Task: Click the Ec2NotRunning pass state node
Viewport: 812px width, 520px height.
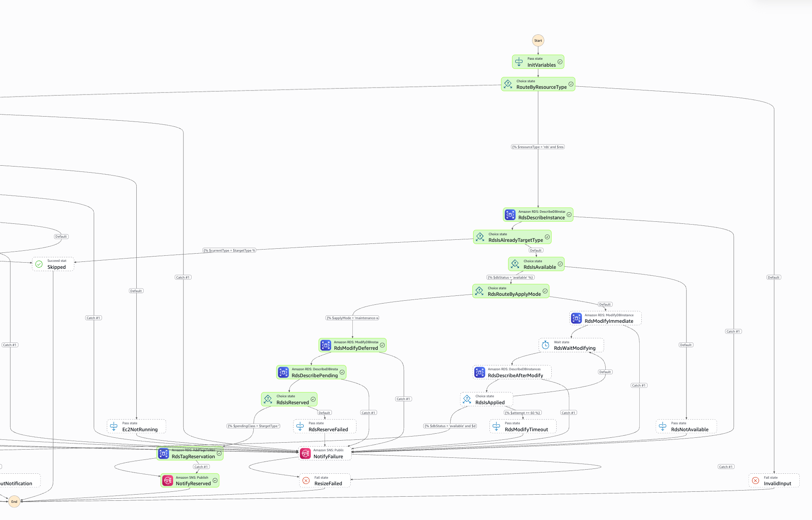Action: click(136, 426)
